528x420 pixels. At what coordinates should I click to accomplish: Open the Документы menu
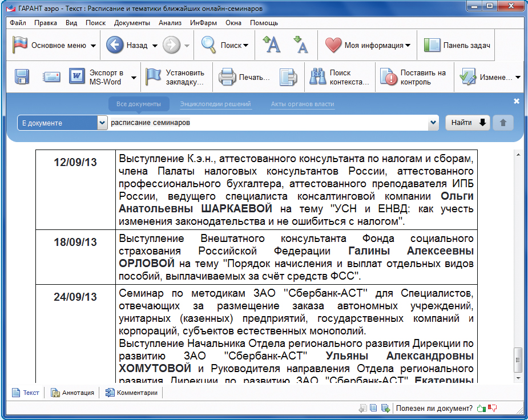pyautogui.click(x=132, y=23)
